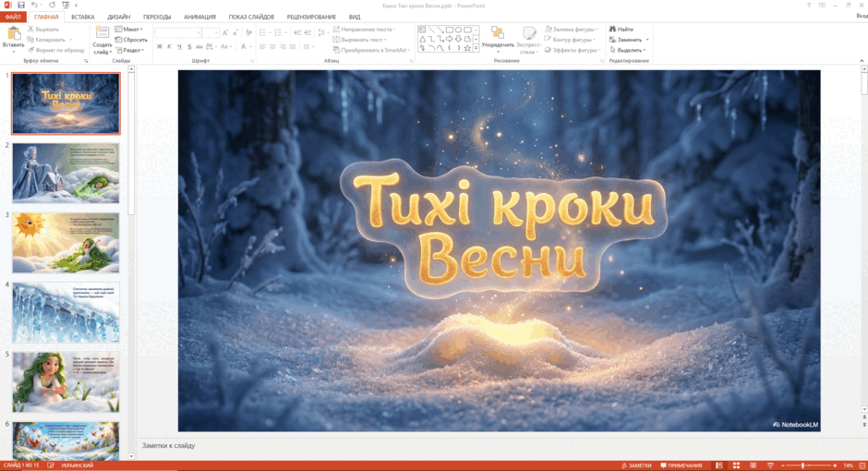Increase the list indent level
Screen dimensions: 868x471
pos(307,32)
